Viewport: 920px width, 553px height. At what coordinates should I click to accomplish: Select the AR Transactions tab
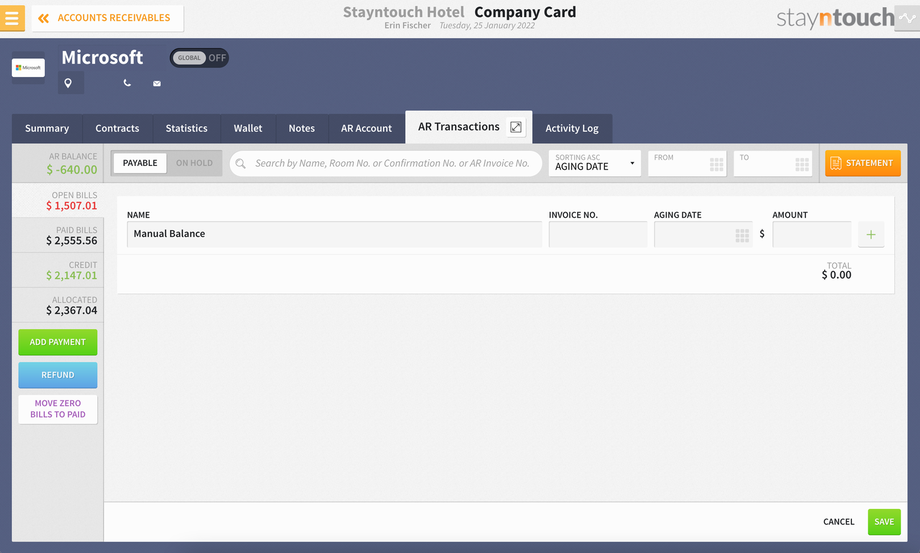tap(458, 127)
